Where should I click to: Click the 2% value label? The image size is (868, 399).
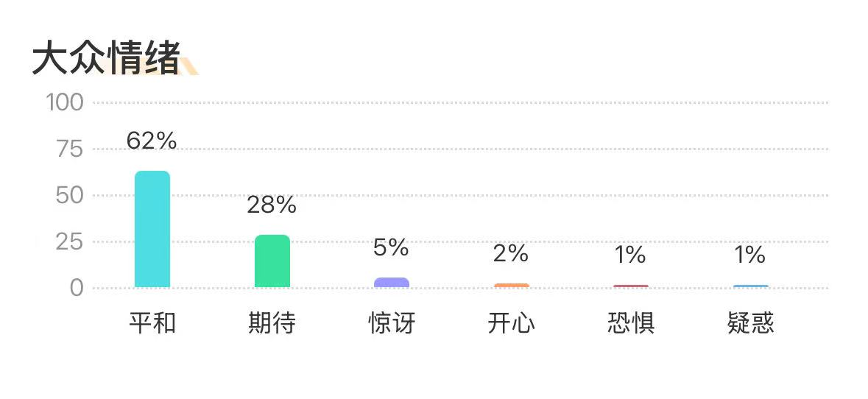(x=511, y=253)
